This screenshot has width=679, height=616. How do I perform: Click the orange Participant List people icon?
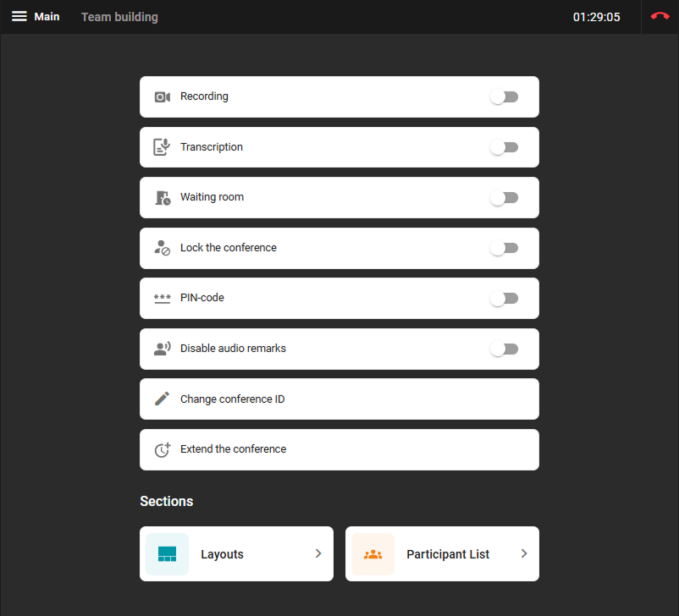(373, 554)
